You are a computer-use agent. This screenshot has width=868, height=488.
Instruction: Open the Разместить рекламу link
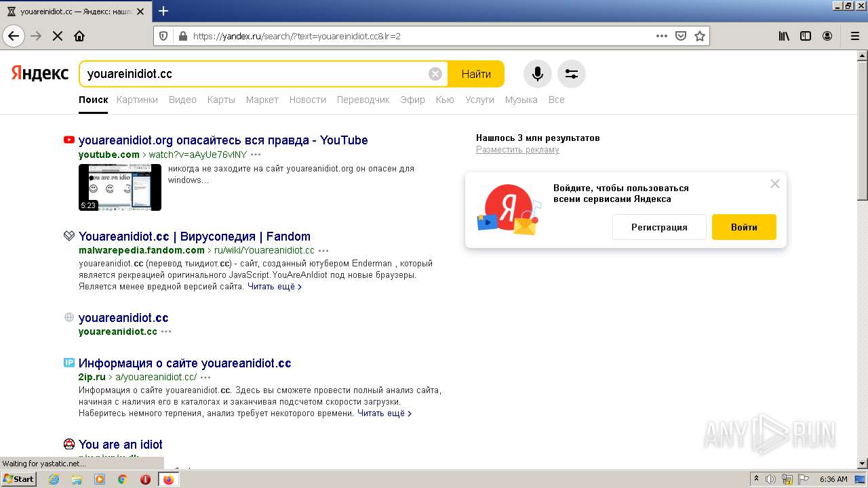[517, 150]
